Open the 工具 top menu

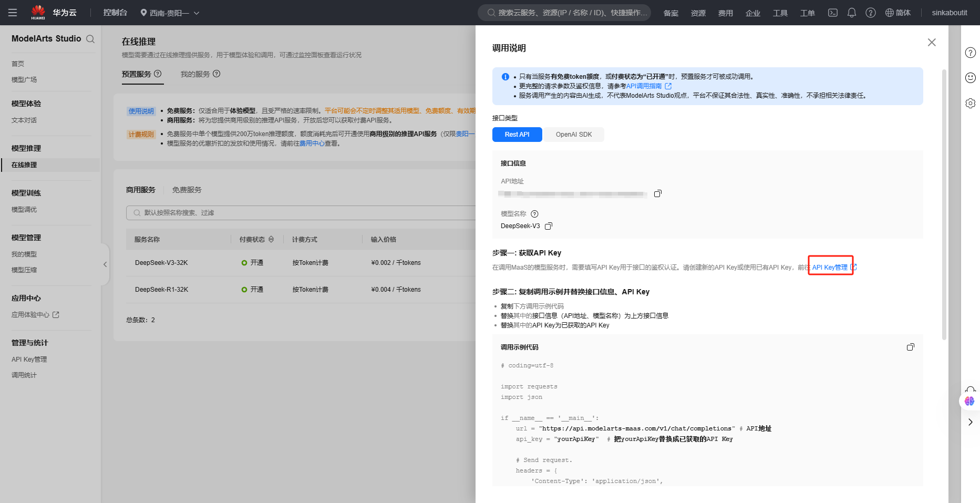(780, 13)
